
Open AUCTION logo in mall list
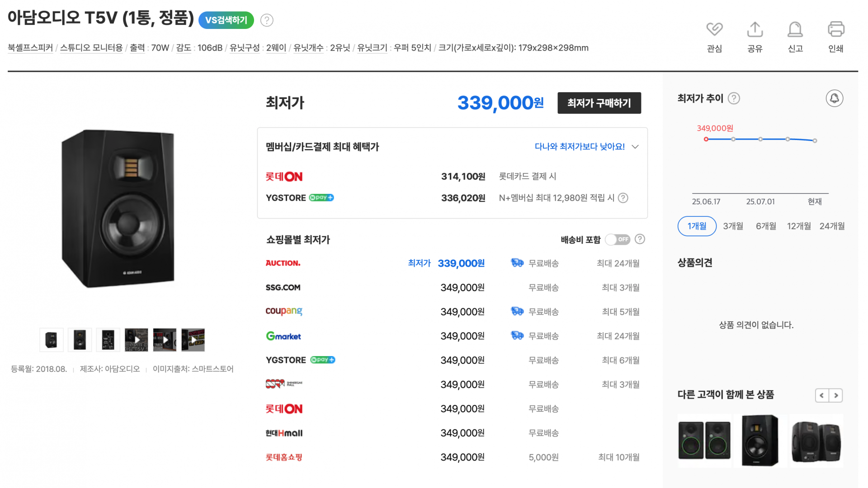[x=283, y=263]
